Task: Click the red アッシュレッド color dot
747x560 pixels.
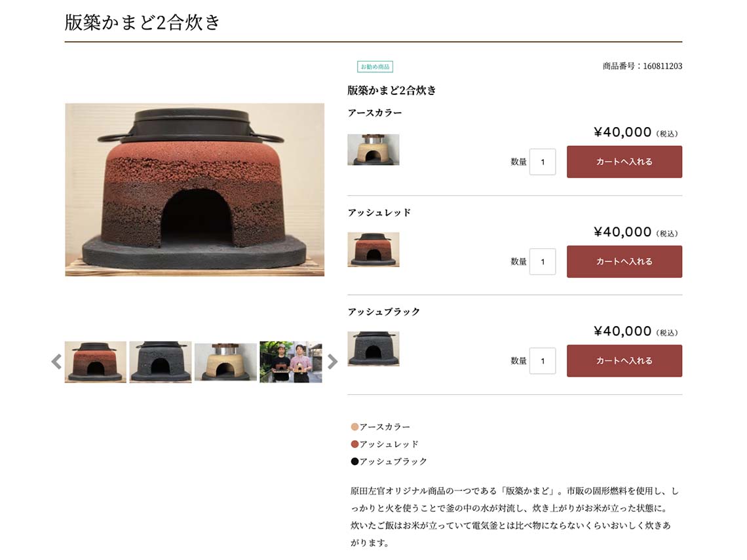Action: pos(354,444)
